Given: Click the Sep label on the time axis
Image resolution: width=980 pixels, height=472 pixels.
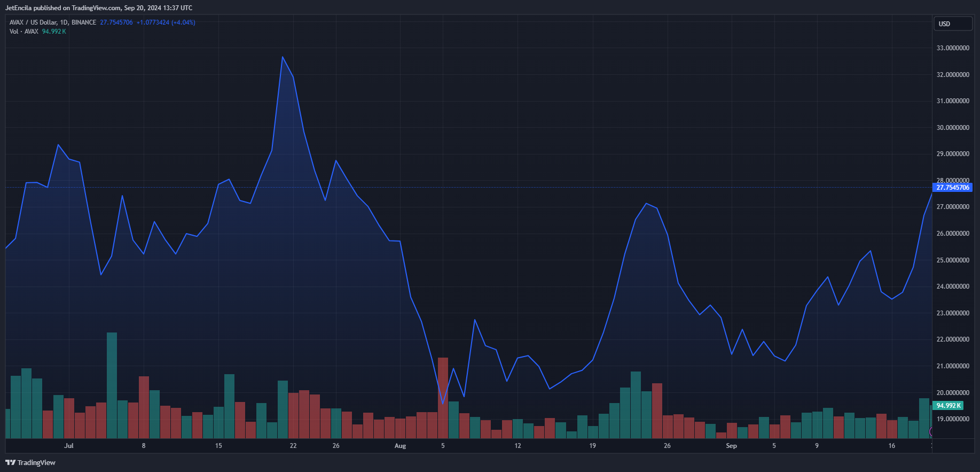Looking at the screenshot, I should coord(731,446).
